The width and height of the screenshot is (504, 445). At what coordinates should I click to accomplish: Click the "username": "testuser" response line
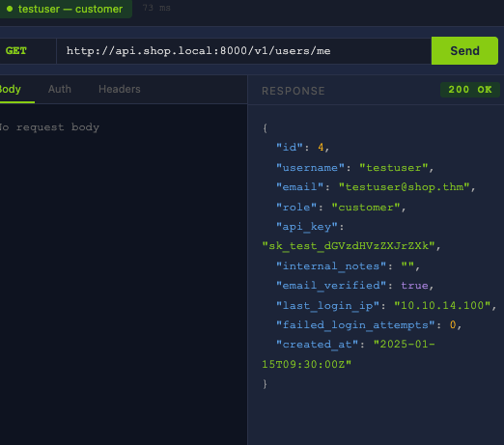pos(355,168)
